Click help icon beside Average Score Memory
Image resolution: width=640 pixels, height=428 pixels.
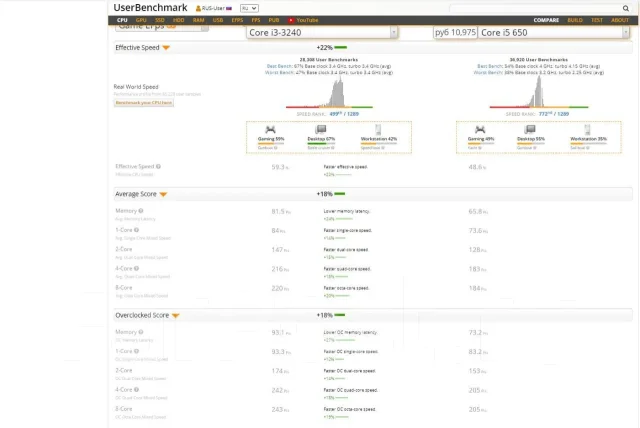pyautogui.click(x=141, y=211)
